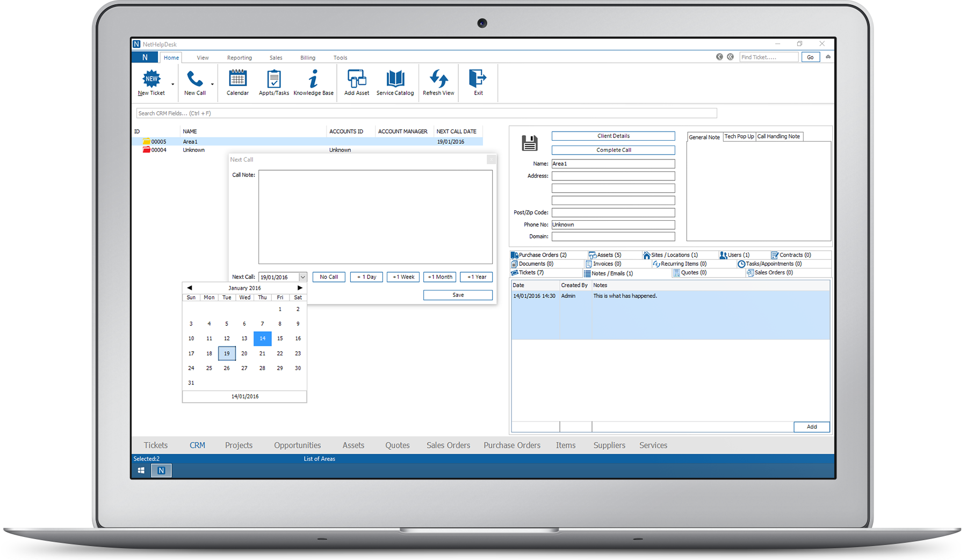This screenshot has height=560, width=967.
Task: Open the Calendar toolbar icon
Action: point(237,78)
